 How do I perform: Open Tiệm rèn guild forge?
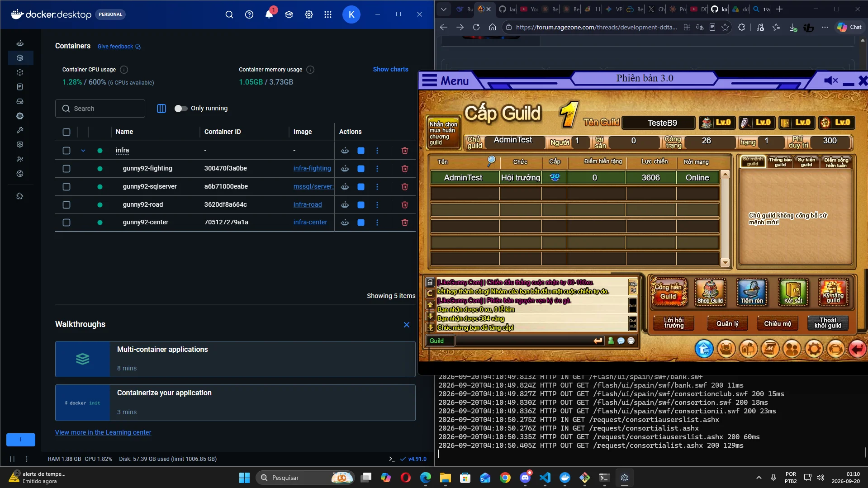click(x=752, y=292)
